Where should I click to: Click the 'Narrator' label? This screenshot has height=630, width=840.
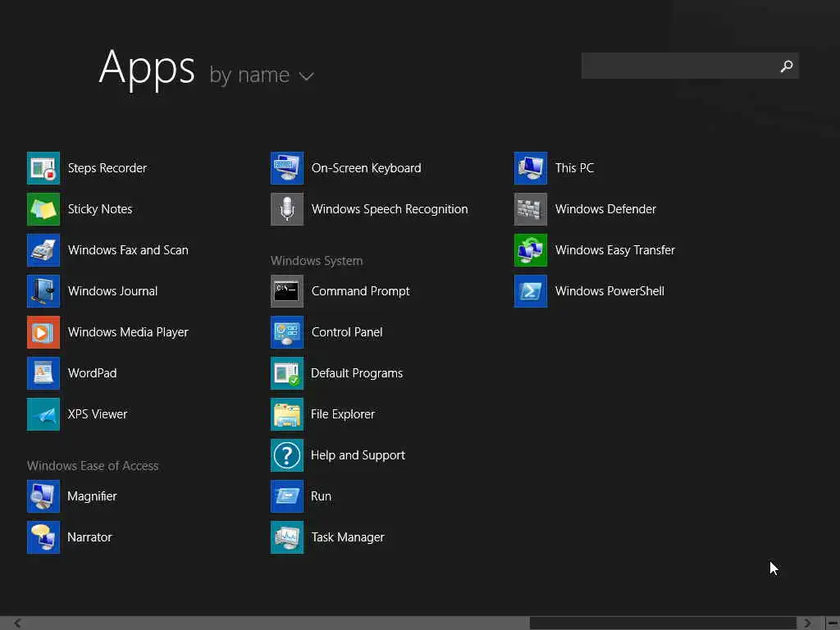[89, 537]
